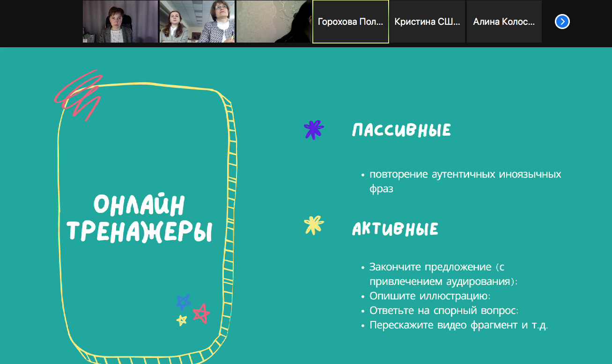Select the АКТИВНЫЕ heading on the slide
Screen dimensions: 612x364
point(396,228)
